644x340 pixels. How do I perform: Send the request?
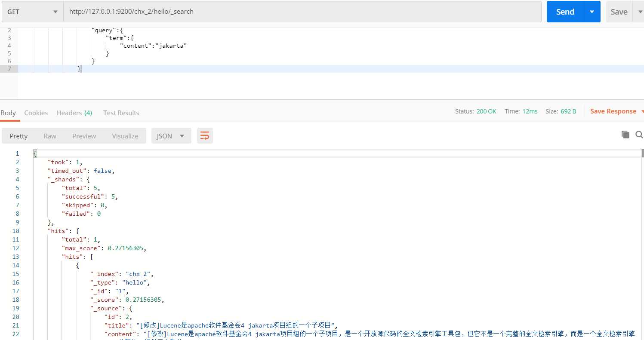tap(565, 12)
